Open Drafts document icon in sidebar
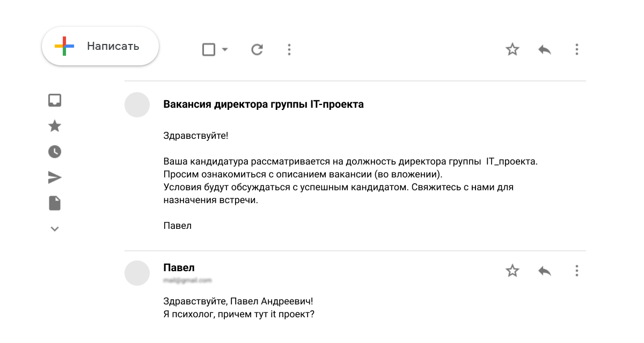644x343 pixels. (x=55, y=203)
